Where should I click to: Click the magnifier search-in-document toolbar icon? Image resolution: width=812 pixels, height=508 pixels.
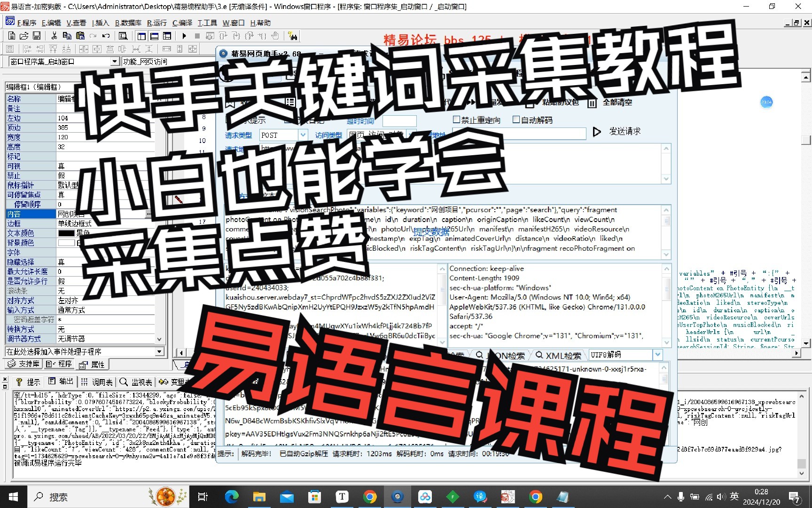(x=123, y=36)
